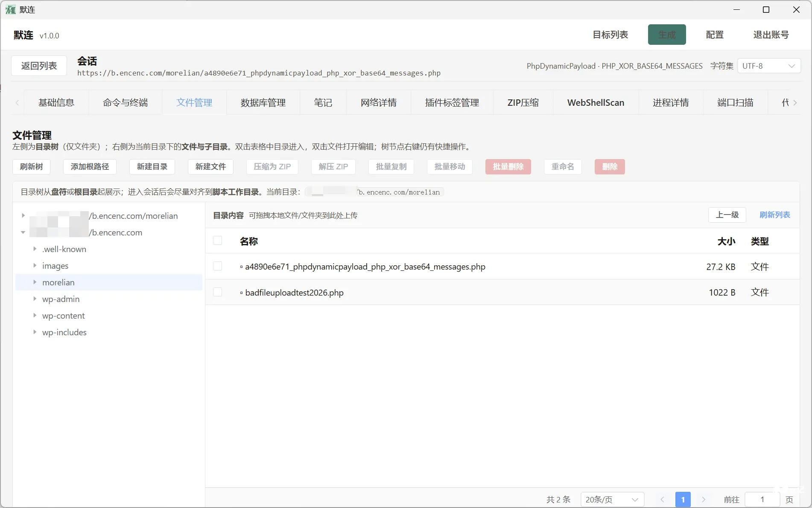The image size is (812, 508).
Task: Click the right arrow to scroll tab bar
Action: (795, 102)
